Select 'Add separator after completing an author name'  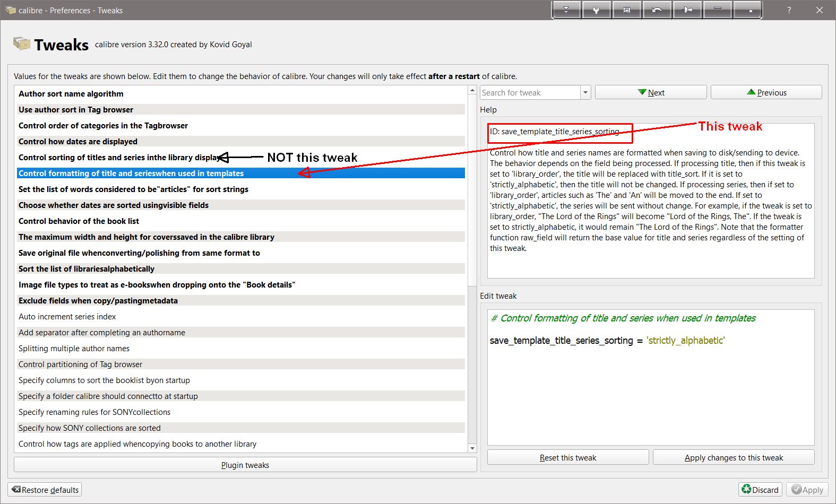point(241,333)
